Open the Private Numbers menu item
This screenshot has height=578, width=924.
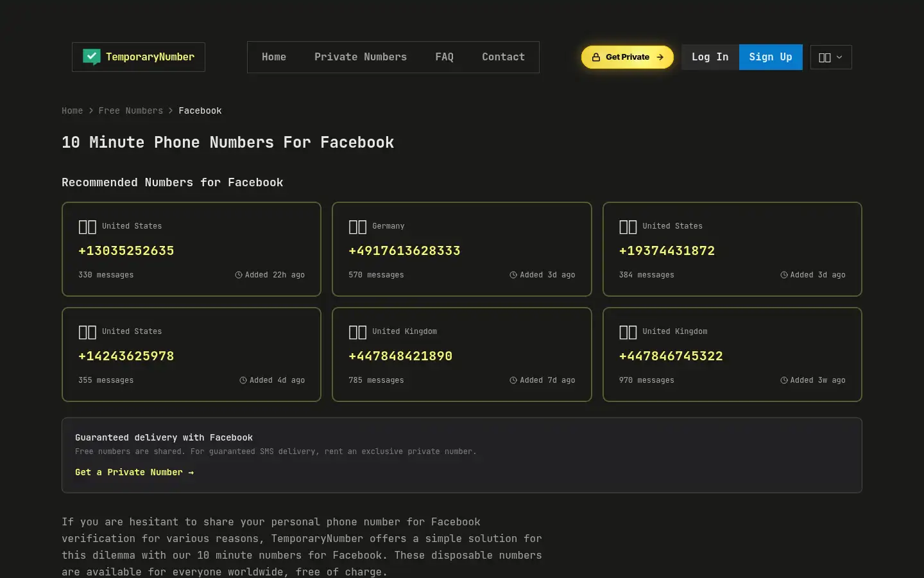pyautogui.click(x=361, y=57)
